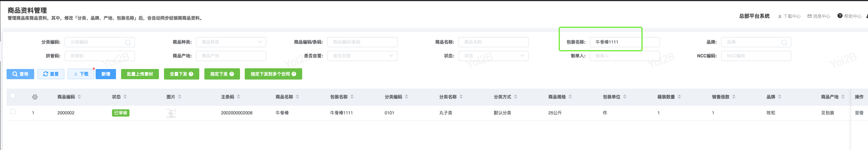Click the help icon on 全量下发 button
This screenshot has height=150, width=868.
click(x=191, y=74)
